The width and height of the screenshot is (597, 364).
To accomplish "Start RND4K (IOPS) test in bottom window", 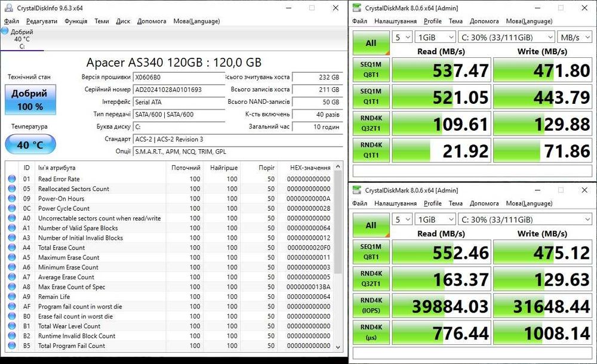I will coord(371,306).
